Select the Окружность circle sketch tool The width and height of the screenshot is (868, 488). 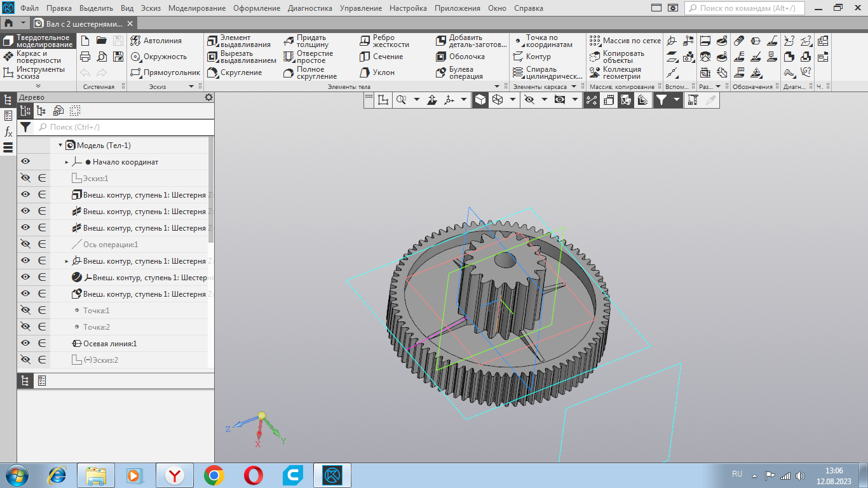tap(159, 57)
